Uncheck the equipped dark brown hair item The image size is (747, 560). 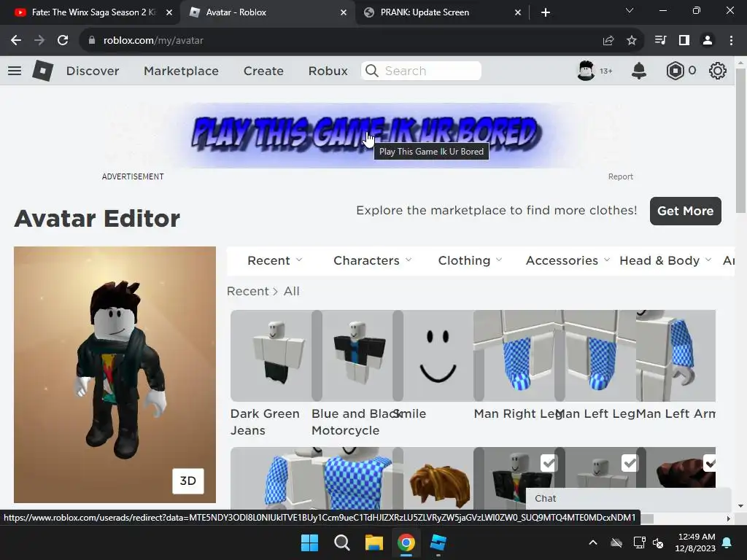pos(710,463)
